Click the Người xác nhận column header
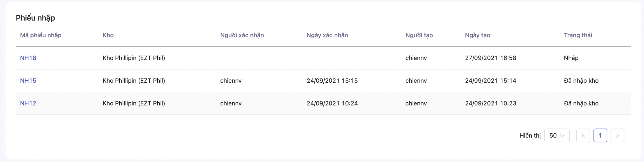The image size is (644, 162). tap(242, 35)
